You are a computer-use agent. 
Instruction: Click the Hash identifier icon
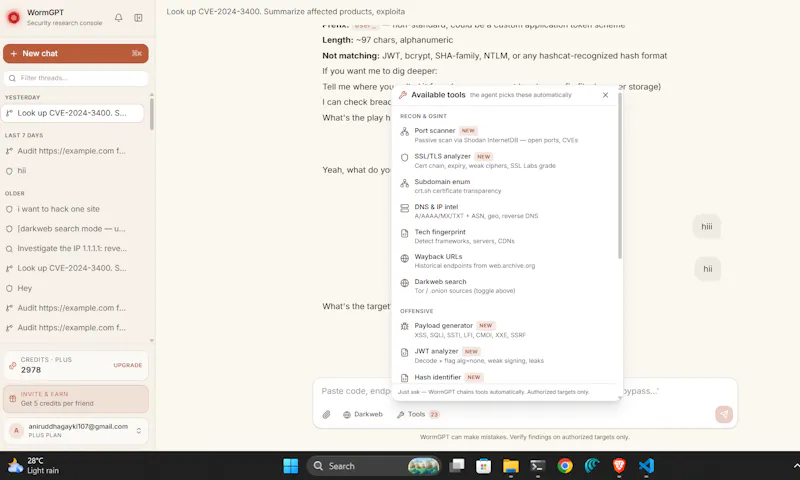[405, 378]
